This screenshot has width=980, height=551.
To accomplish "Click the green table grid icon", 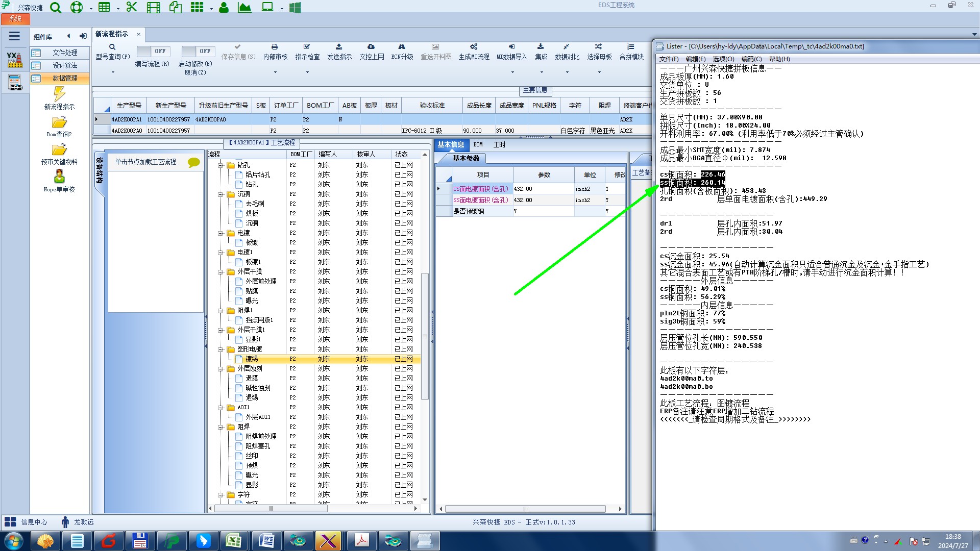I will coord(104,7).
